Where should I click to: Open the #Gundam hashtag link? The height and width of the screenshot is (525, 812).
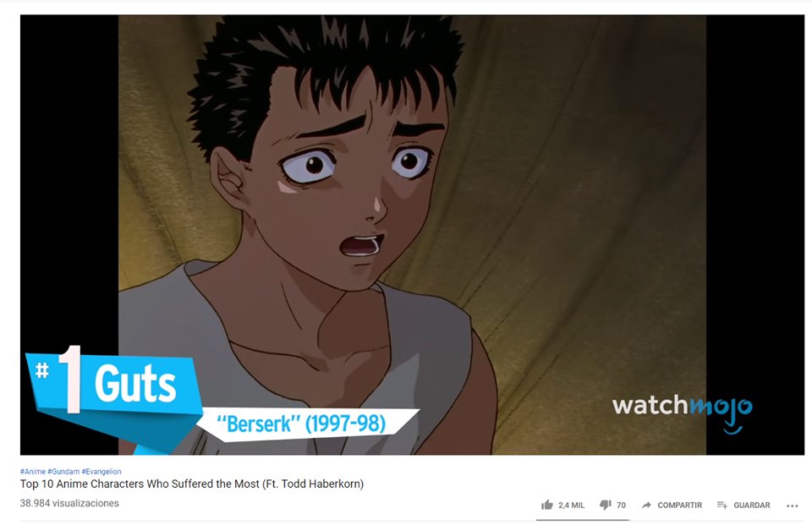point(63,471)
